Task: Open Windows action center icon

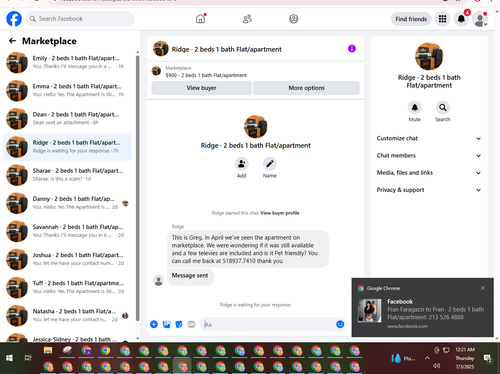Action: pyautogui.click(x=488, y=358)
